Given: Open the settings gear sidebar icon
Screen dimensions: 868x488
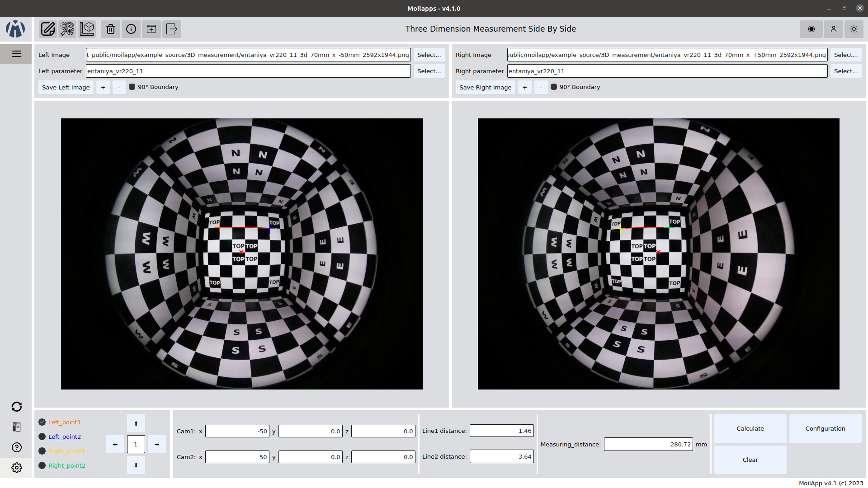Looking at the screenshot, I should (17, 468).
